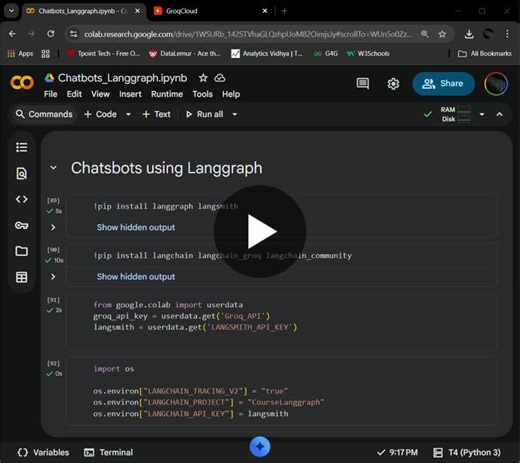Go back in browser history
The height and width of the screenshot is (463, 520).
12,34
